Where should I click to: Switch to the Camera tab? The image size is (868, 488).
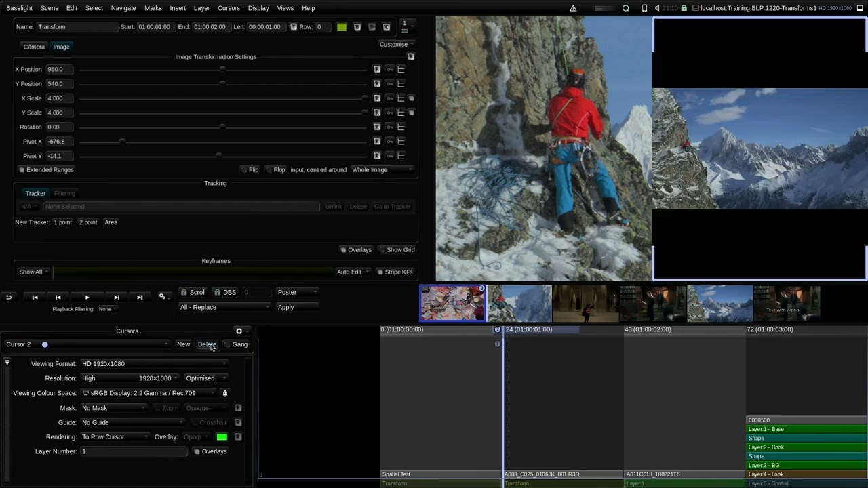click(x=34, y=47)
